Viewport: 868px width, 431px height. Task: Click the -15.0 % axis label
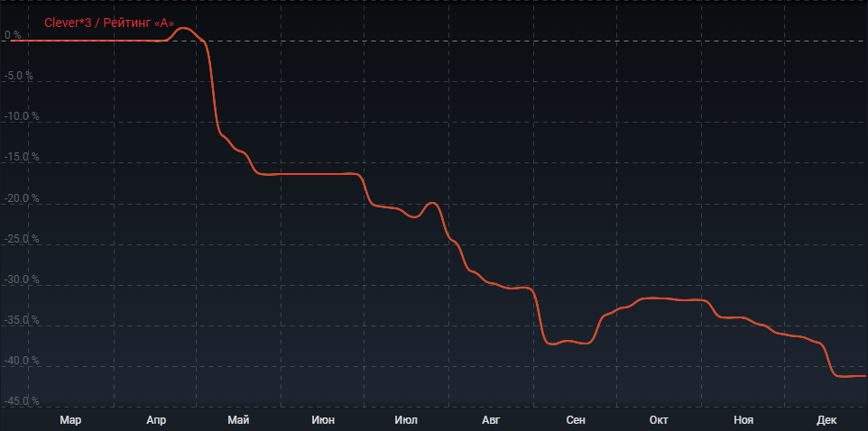(22, 157)
